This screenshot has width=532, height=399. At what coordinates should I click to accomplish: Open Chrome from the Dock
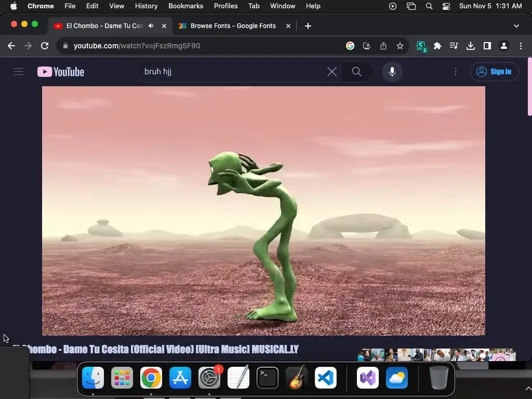[x=151, y=378]
